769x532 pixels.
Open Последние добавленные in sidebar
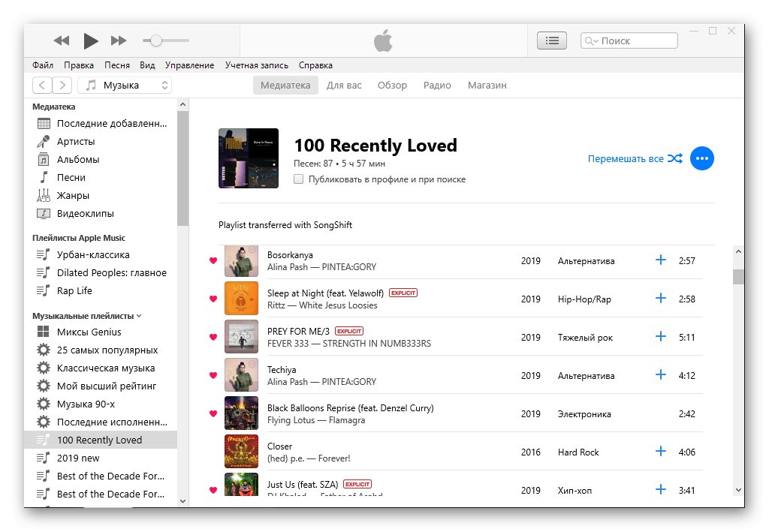(x=101, y=124)
